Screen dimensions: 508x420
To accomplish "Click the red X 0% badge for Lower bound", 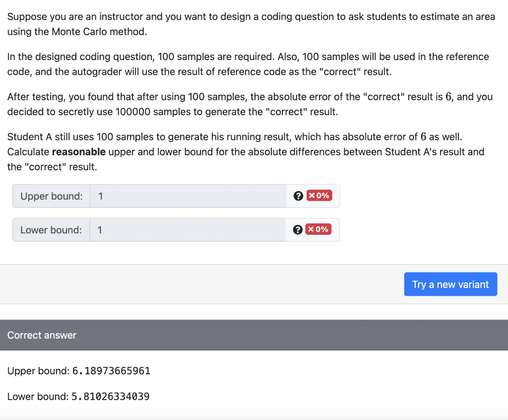I will click(319, 229).
